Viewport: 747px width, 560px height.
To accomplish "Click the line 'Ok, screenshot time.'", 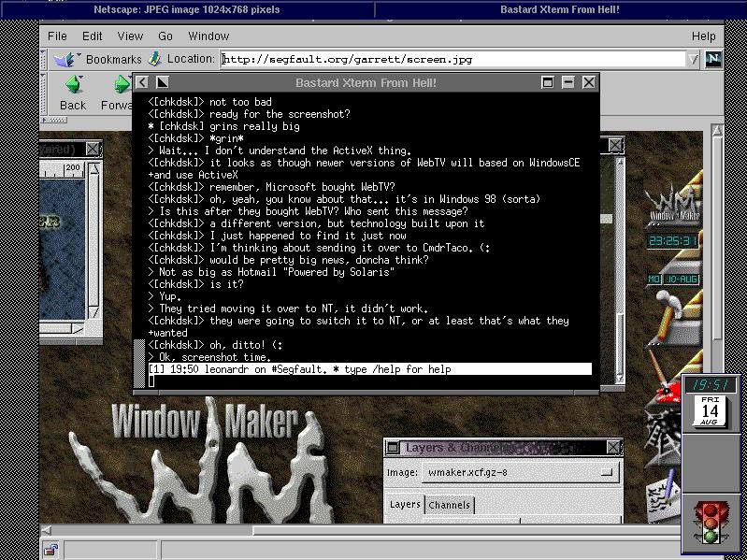I will point(209,357).
